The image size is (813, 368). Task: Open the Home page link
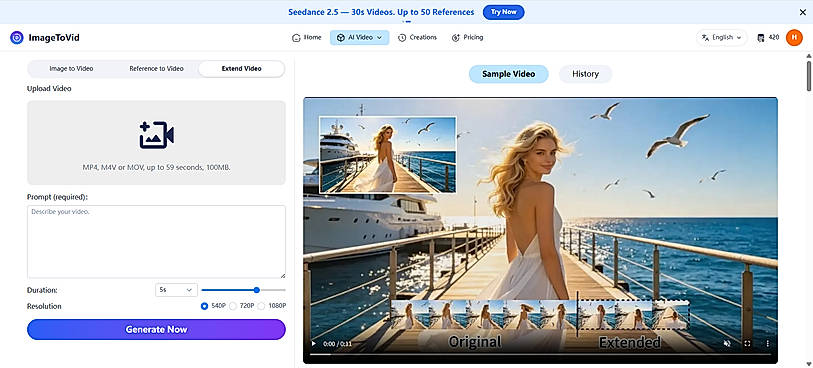point(306,37)
